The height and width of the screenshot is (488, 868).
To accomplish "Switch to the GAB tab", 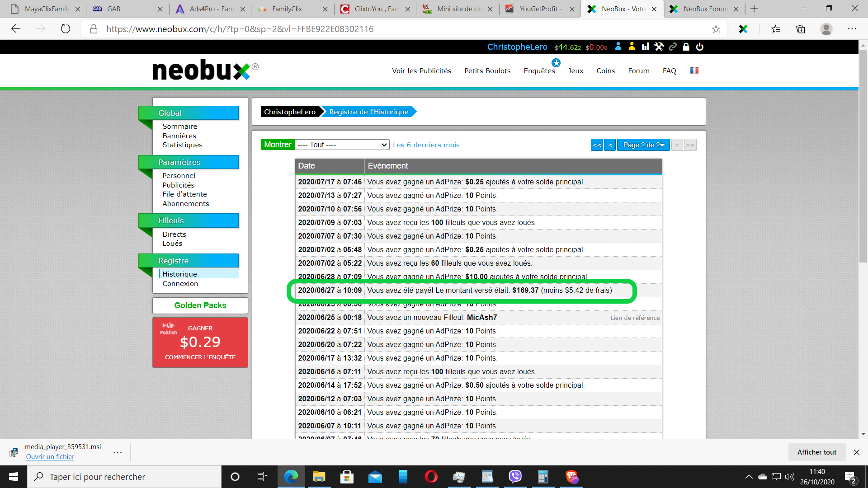I will click(127, 9).
